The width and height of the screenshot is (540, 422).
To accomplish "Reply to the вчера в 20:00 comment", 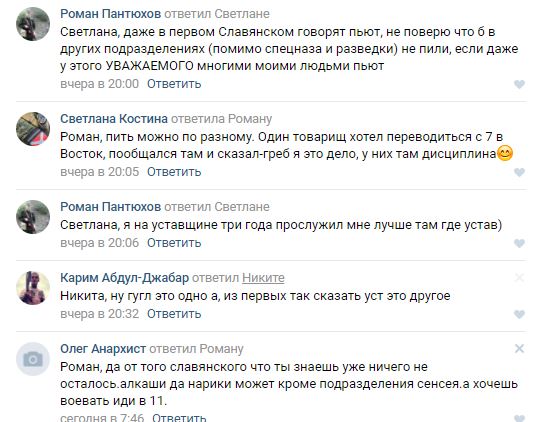I will click(x=174, y=84).
